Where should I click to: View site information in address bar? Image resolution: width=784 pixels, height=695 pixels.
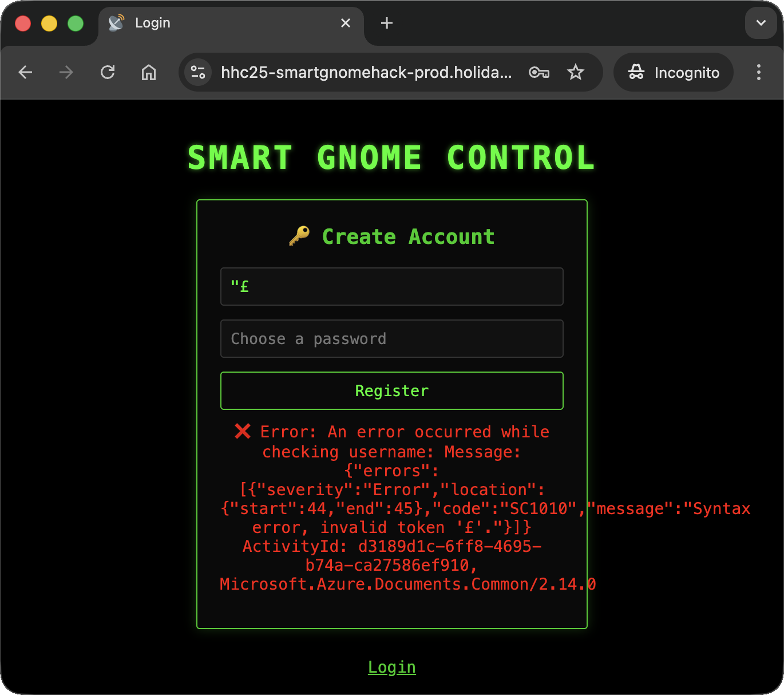pyautogui.click(x=198, y=72)
